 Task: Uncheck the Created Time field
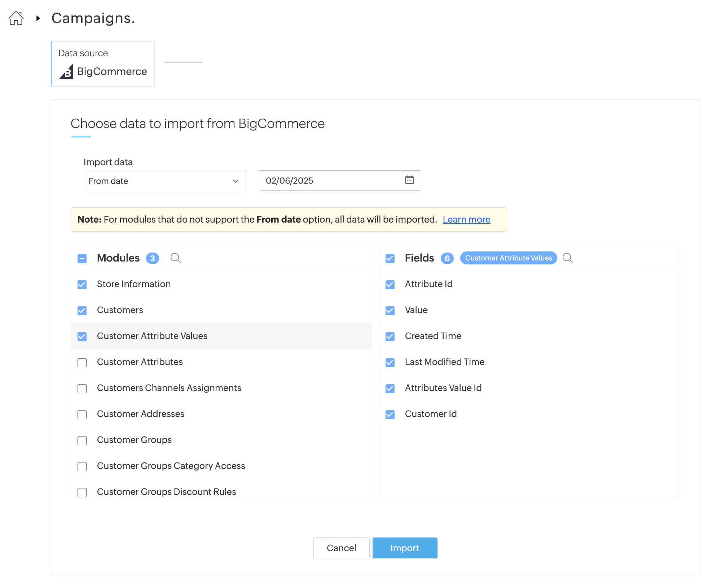(x=390, y=337)
